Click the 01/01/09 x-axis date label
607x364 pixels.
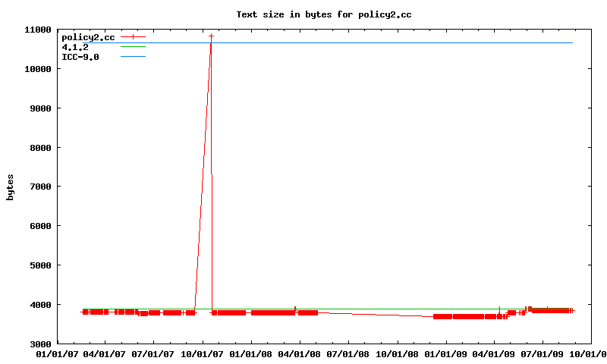[445, 353]
